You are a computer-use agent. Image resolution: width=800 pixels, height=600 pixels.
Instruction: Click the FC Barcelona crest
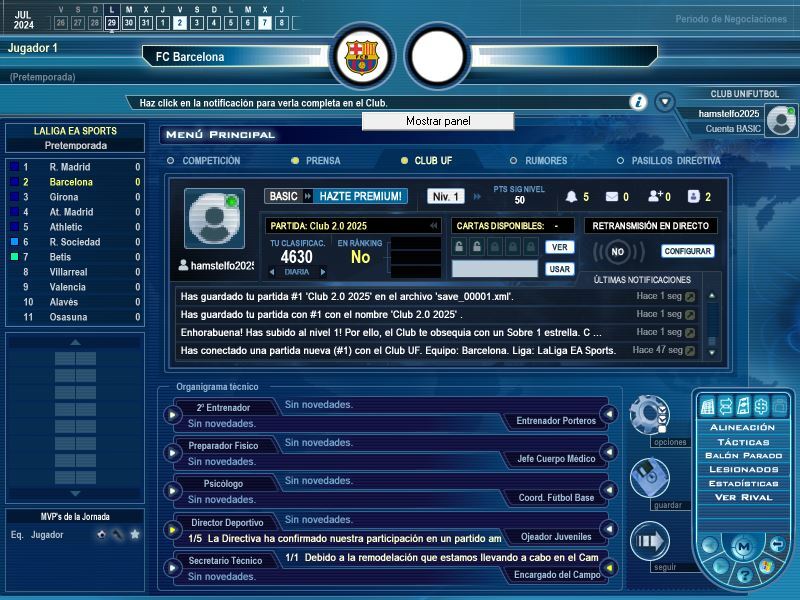361,57
